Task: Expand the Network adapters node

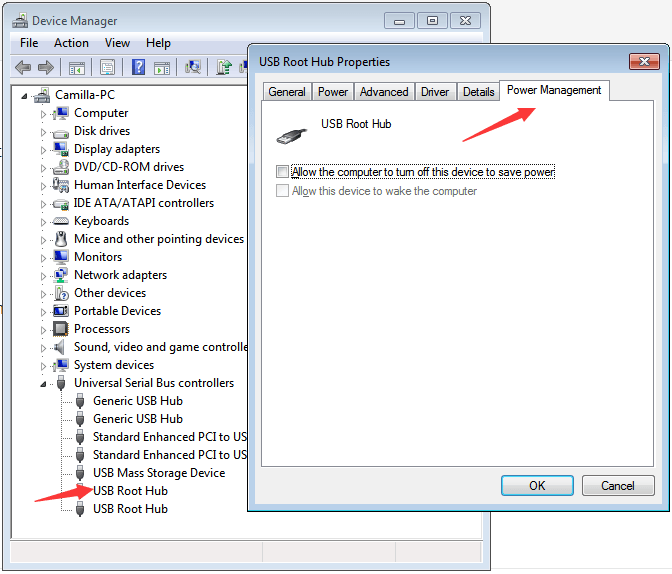Action: coord(43,276)
